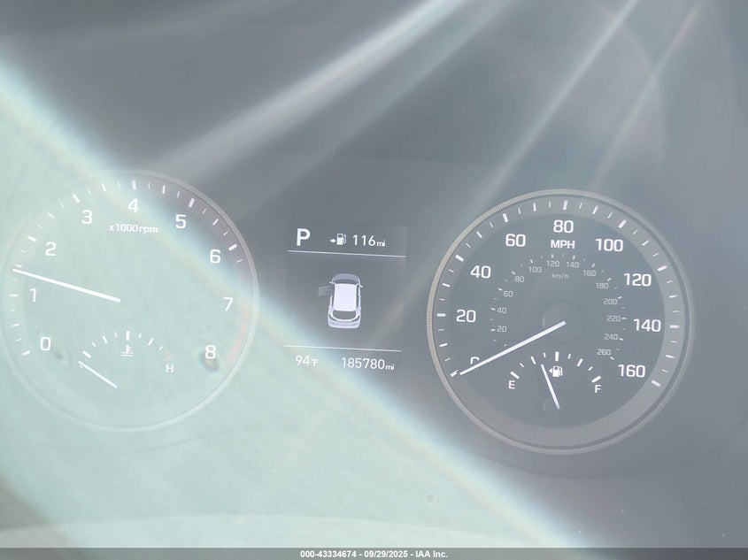
Task: Click the 185780 mi odometer reading
Action: pos(367,364)
